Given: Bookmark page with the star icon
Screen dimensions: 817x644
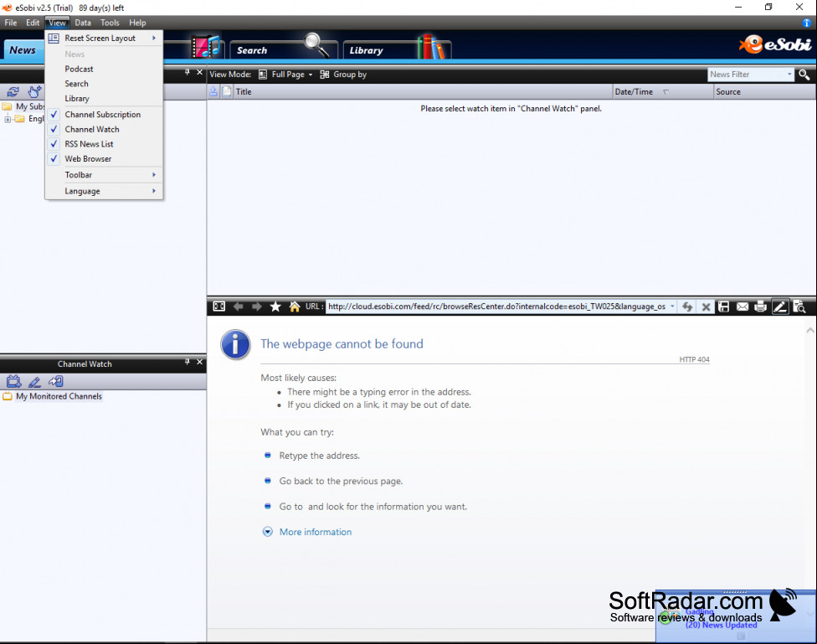Looking at the screenshot, I should click(275, 307).
